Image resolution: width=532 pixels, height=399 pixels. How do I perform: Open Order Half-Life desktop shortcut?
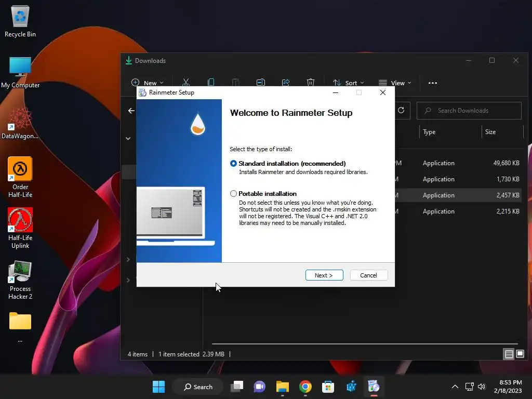[x=20, y=178]
